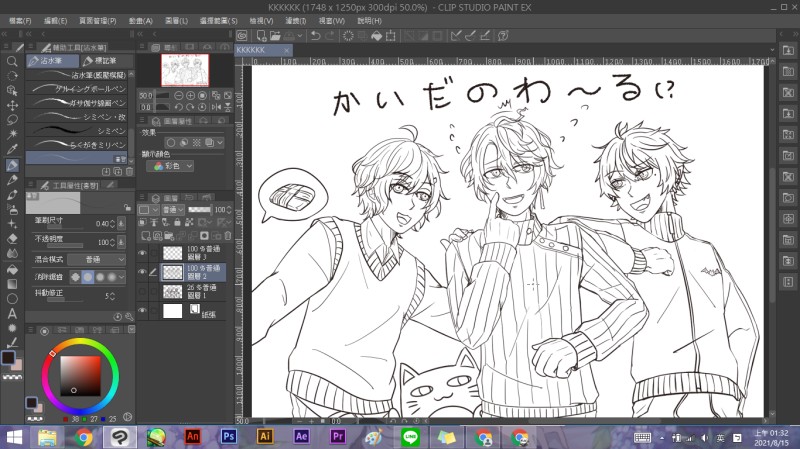Click the Open file folder icon
The image size is (800, 449).
click(x=275, y=36)
